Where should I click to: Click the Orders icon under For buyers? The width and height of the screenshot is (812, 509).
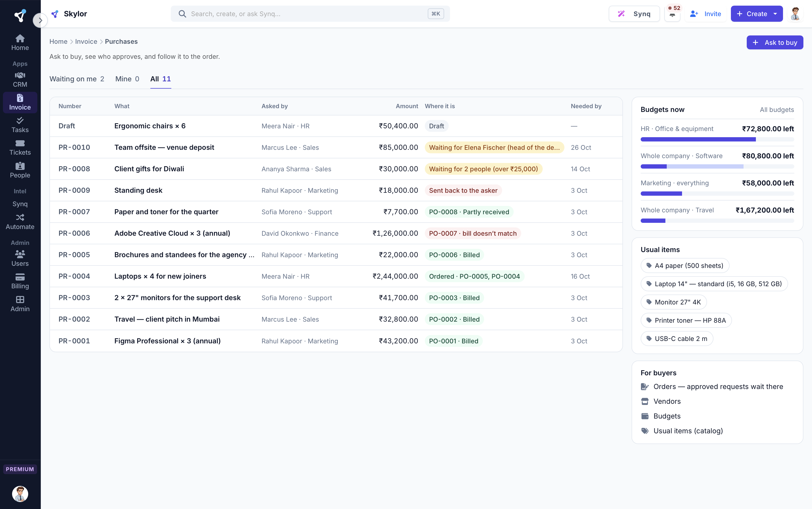645,387
